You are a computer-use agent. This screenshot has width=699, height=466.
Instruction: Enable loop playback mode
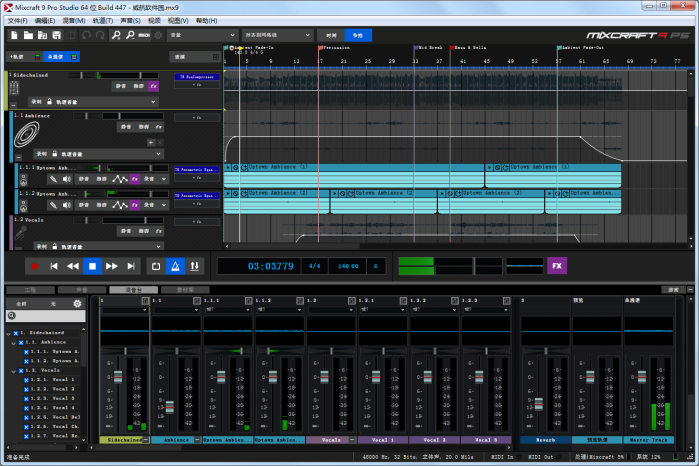click(x=156, y=266)
